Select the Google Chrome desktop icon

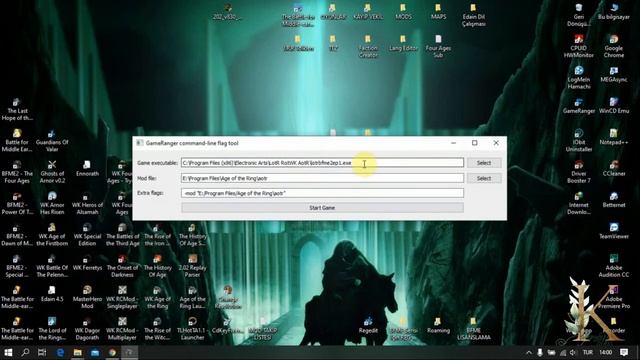tap(613, 46)
